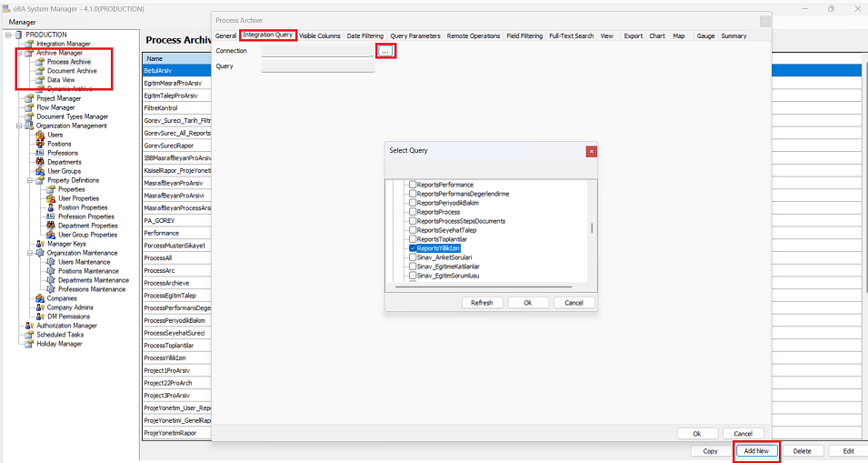Click the Add New button
Viewport: 868px width, 463px height.
point(755,451)
